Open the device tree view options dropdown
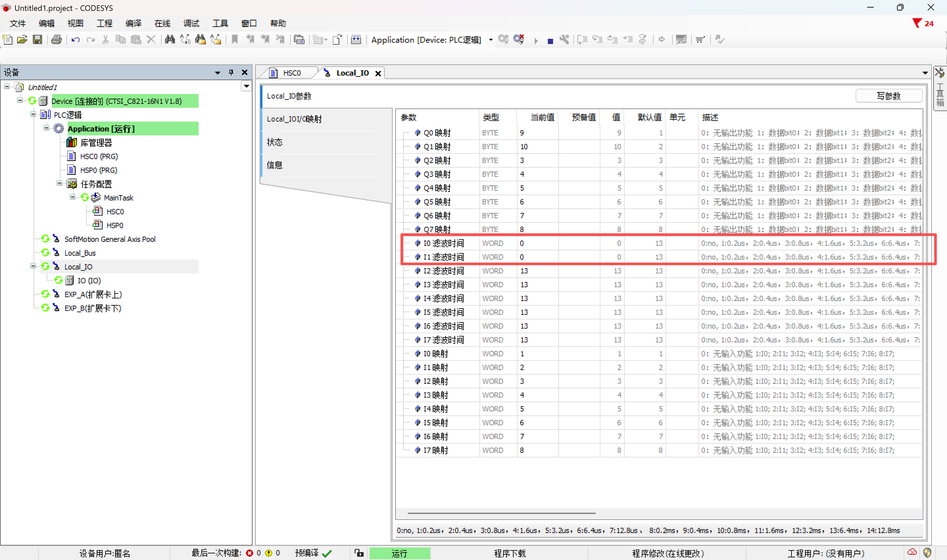The width and height of the screenshot is (947, 560). click(x=246, y=86)
